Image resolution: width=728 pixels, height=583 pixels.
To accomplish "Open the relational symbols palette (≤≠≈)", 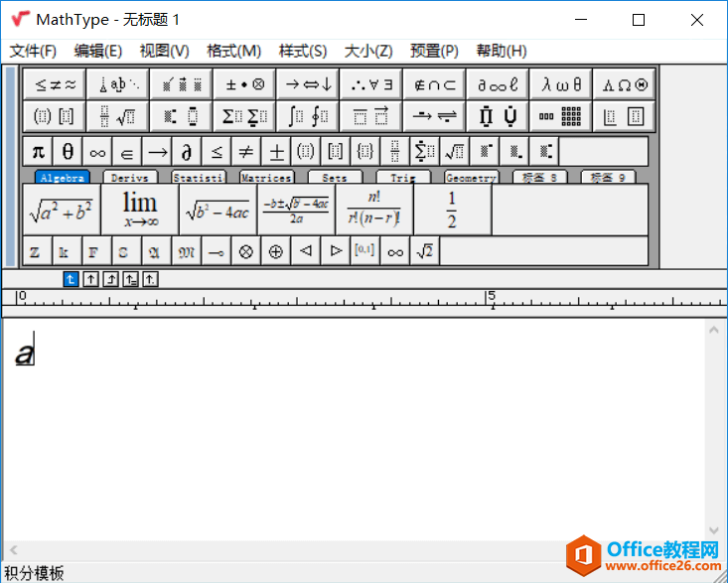I will [55, 84].
